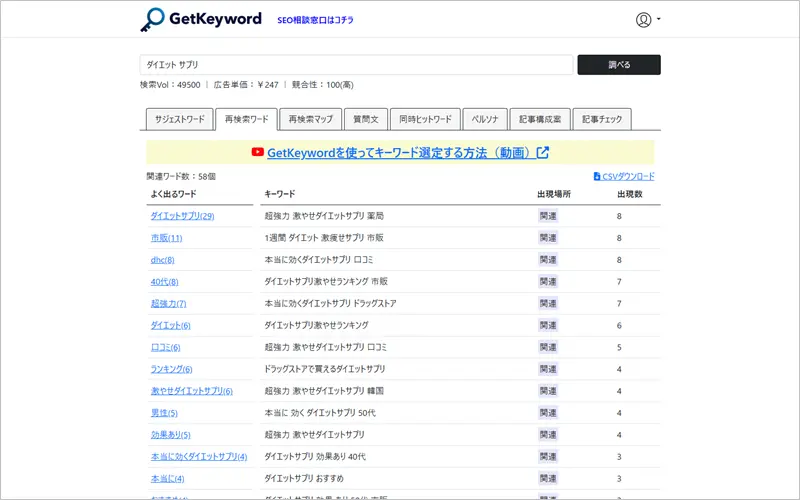The height and width of the screenshot is (500, 800).
Task: Open the 記事チェック tab
Action: 602,119
